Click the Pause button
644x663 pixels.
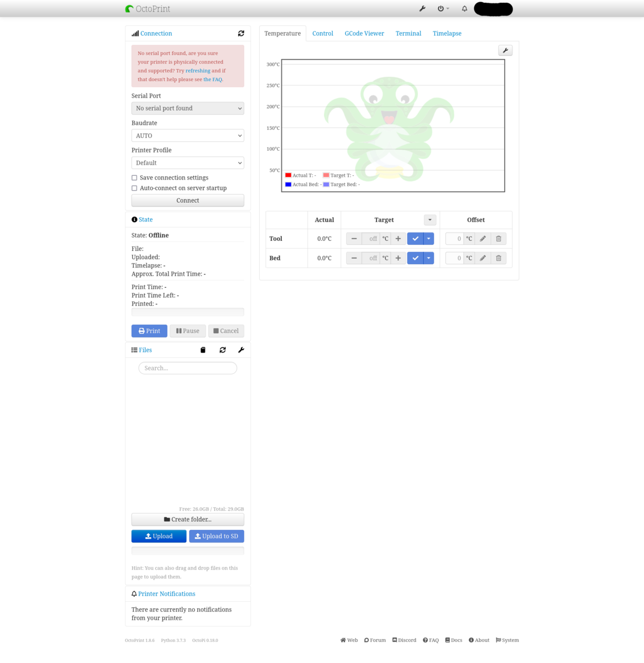(187, 331)
